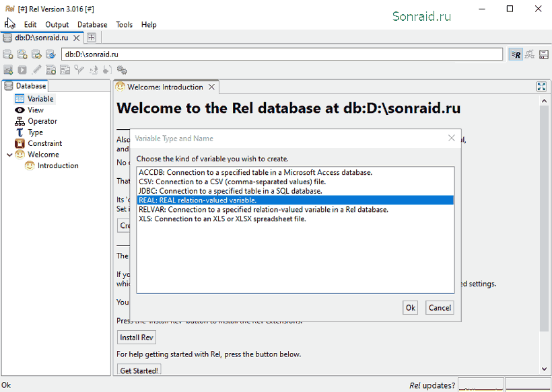Choose the RELVAR Rel database option
Image resolution: width=552 pixels, height=392 pixels.
(296, 210)
